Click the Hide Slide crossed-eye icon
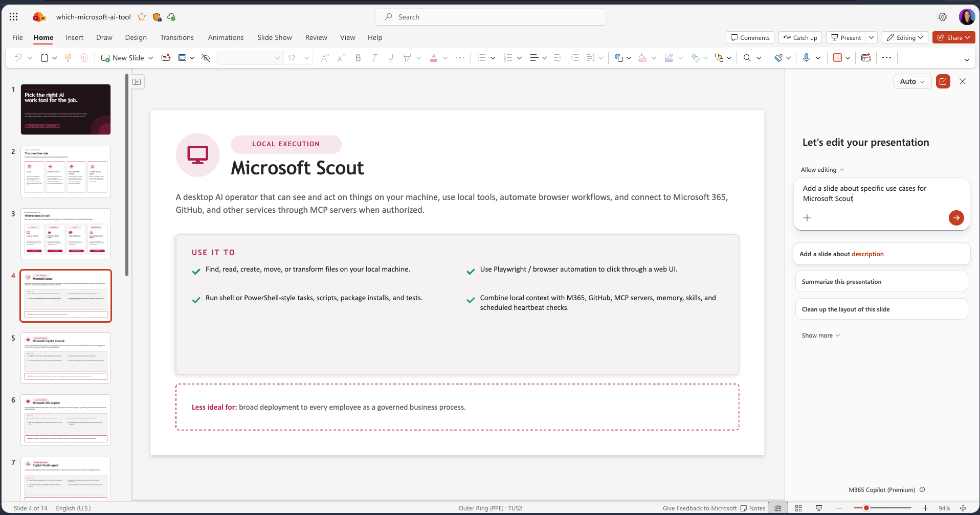This screenshot has height=515, width=980. coord(206,58)
